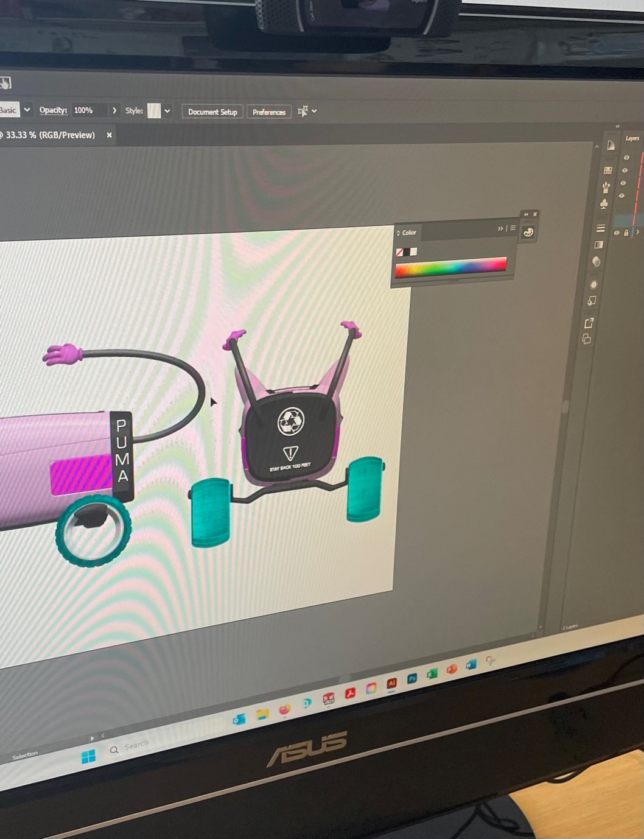The width and height of the screenshot is (644, 839).
Task: Switch to the 33.33% (RGB/Preview) document tab
Action: point(49,135)
